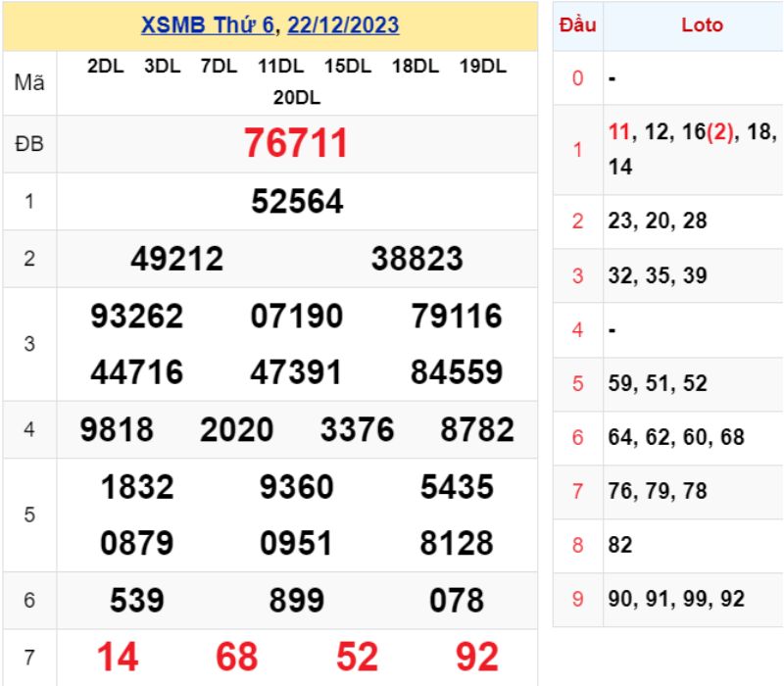Click seventh prize number 14 in red
Image resolution: width=784 pixels, height=686 pixels.
point(117,657)
